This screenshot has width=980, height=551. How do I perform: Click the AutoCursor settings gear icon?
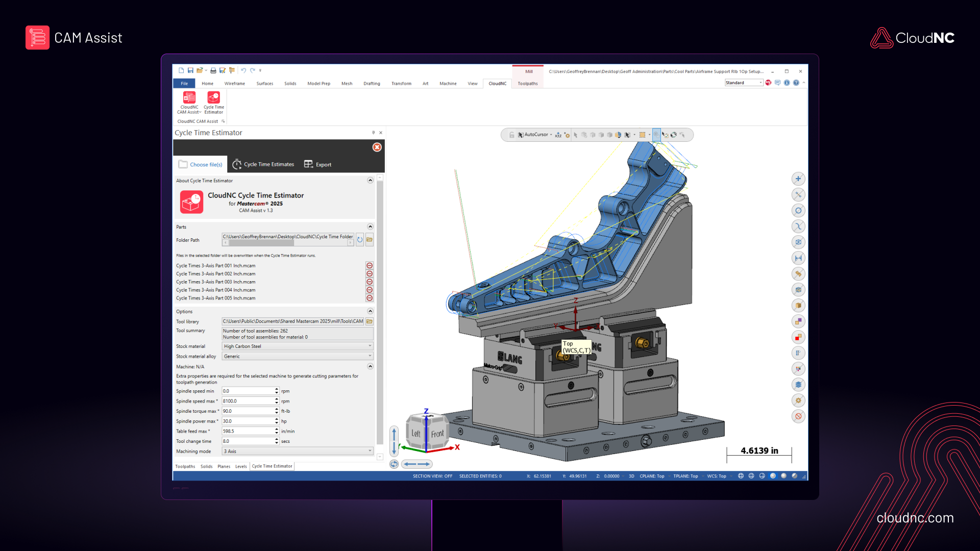point(567,135)
